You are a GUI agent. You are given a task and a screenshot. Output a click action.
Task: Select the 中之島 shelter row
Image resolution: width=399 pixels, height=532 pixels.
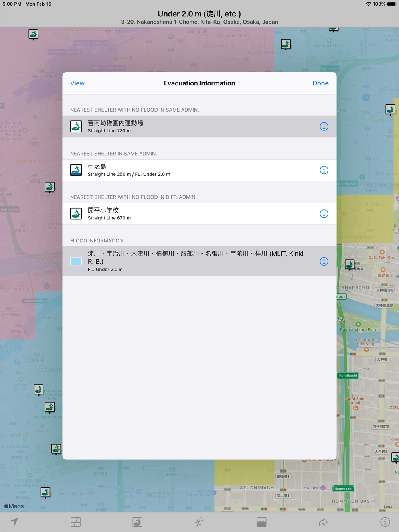(199, 170)
